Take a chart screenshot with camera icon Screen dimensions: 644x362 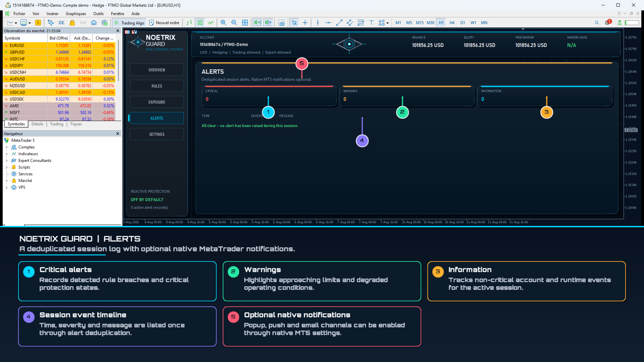(281, 23)
